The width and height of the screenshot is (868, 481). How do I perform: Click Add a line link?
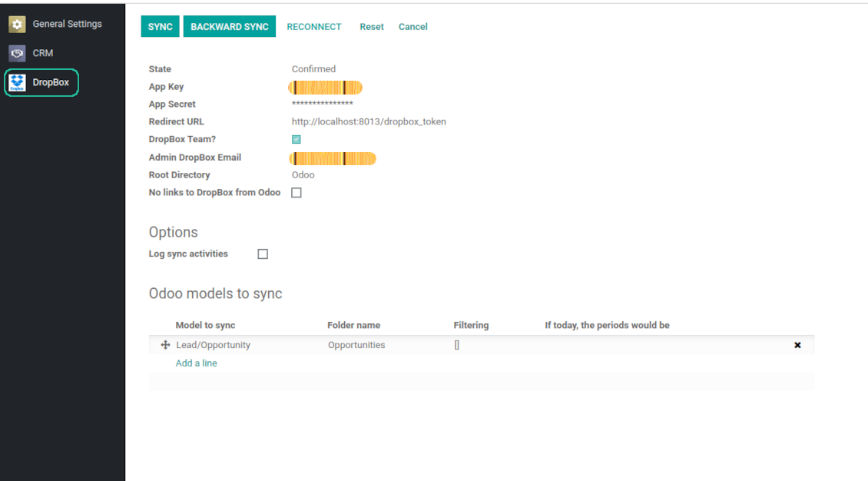[196, 363]
